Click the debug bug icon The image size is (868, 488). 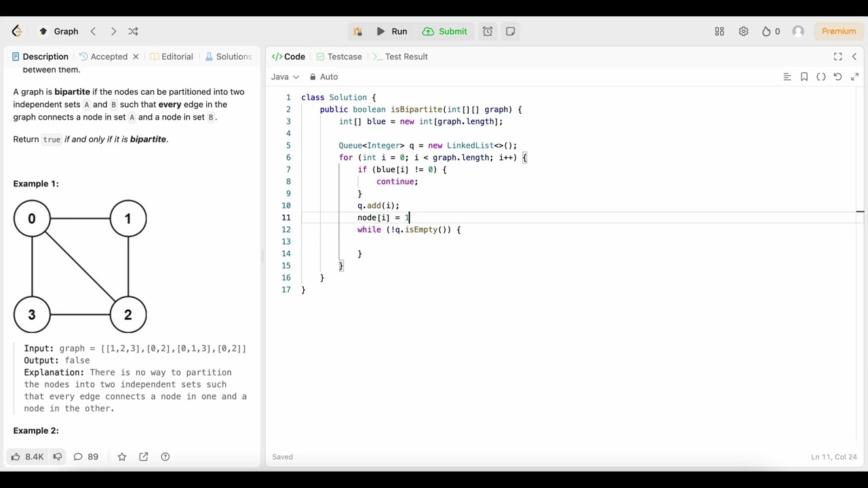coord(357,31)
